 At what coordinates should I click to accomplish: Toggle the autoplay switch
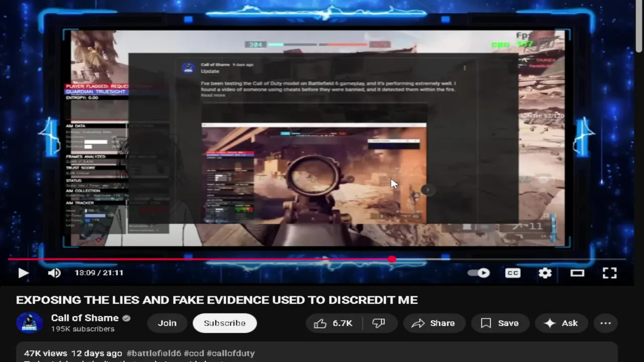click(478, 273)
